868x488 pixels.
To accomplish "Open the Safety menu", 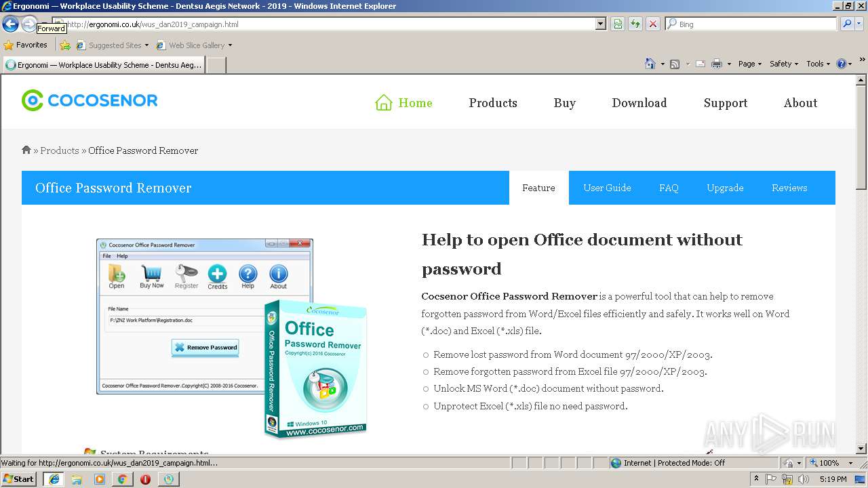I will click(x=784, y=64).
